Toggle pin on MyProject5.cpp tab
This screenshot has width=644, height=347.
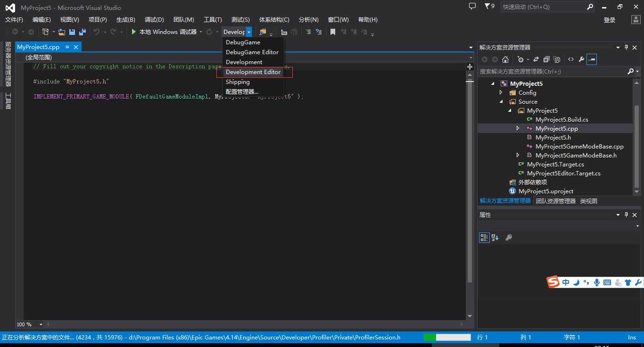[x=67, y=47]
